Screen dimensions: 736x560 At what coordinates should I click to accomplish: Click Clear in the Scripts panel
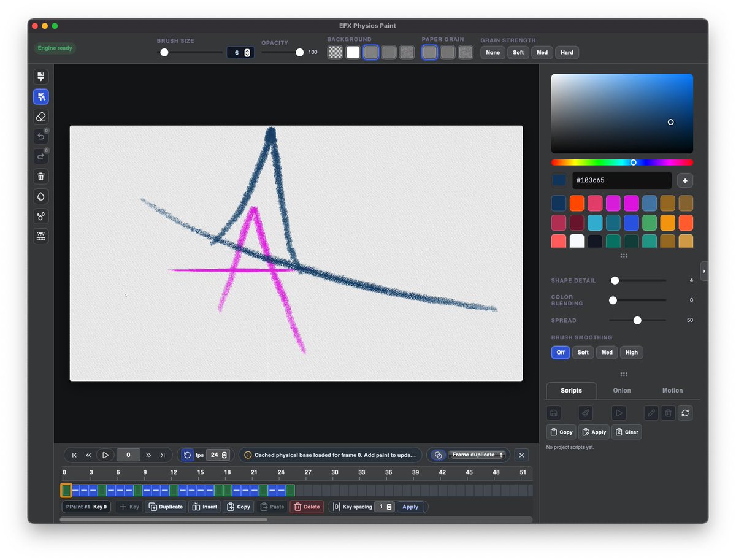pos(627,432)
